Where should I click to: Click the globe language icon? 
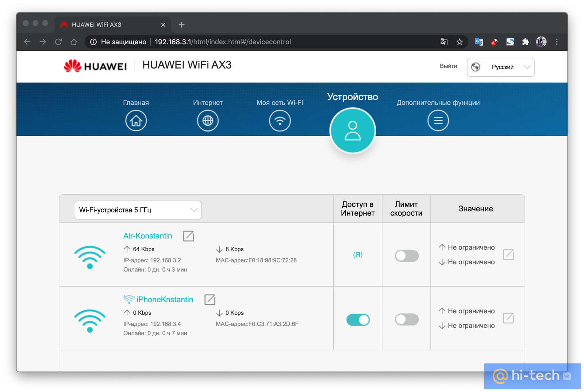pyautogui.click(x=476, y=67)
